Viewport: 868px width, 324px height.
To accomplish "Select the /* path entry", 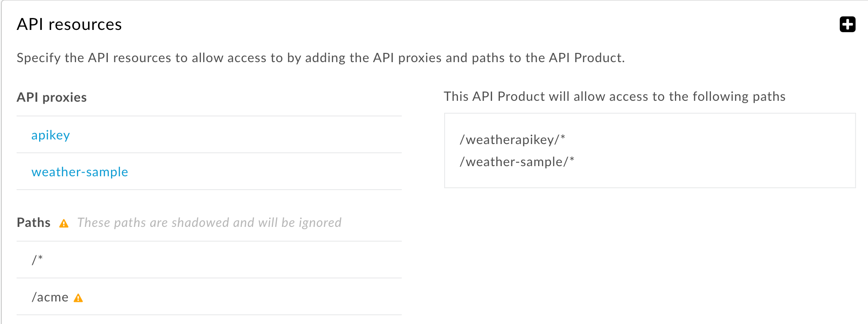I will coord(37,259).
